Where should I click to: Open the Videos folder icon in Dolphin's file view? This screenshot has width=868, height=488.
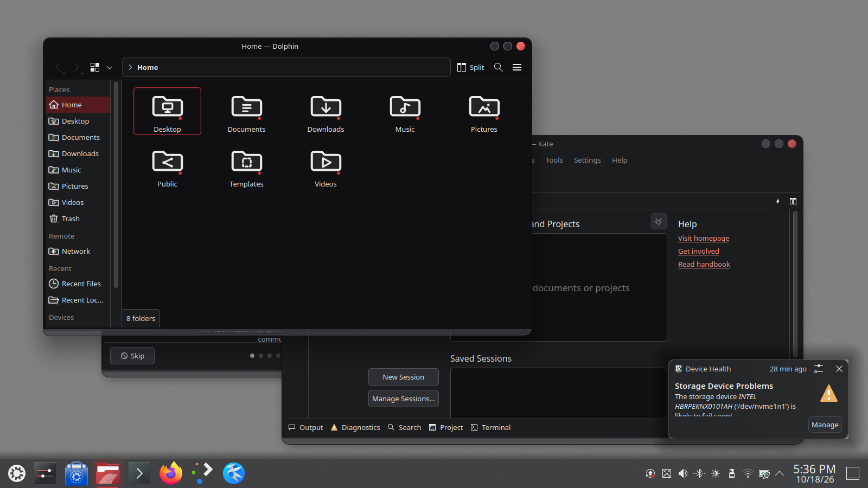click(326, 162)
